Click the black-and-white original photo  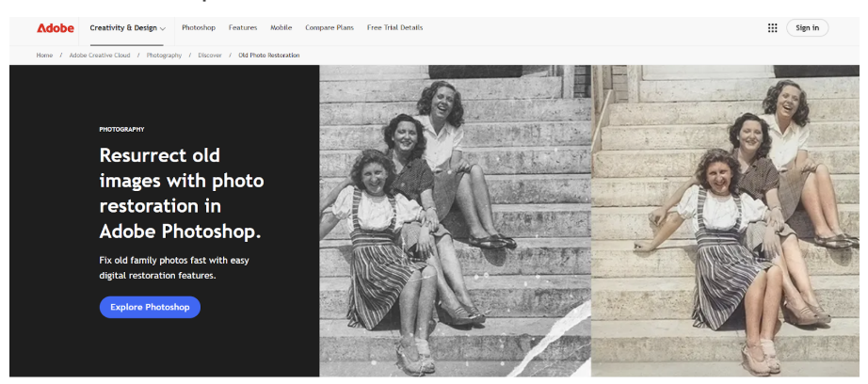click(455, 220)
